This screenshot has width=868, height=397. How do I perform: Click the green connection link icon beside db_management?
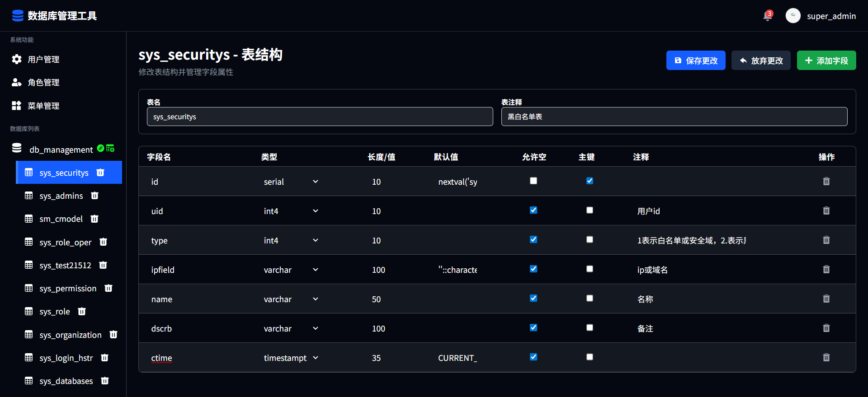(100, 148)
